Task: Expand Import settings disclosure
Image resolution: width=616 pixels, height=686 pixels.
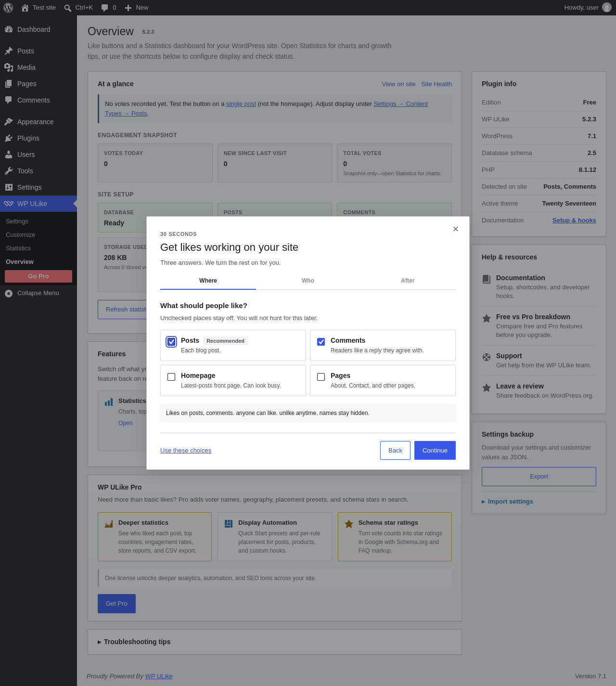Action: (507, 502)
